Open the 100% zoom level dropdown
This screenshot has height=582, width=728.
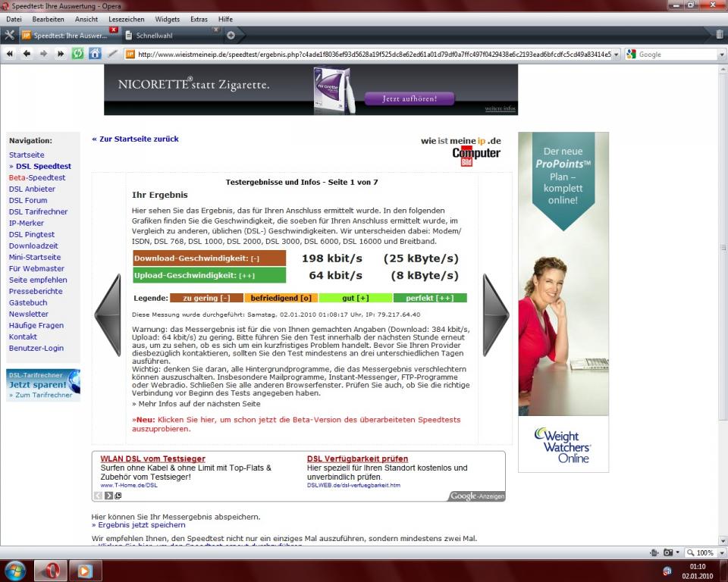(722, 552)
